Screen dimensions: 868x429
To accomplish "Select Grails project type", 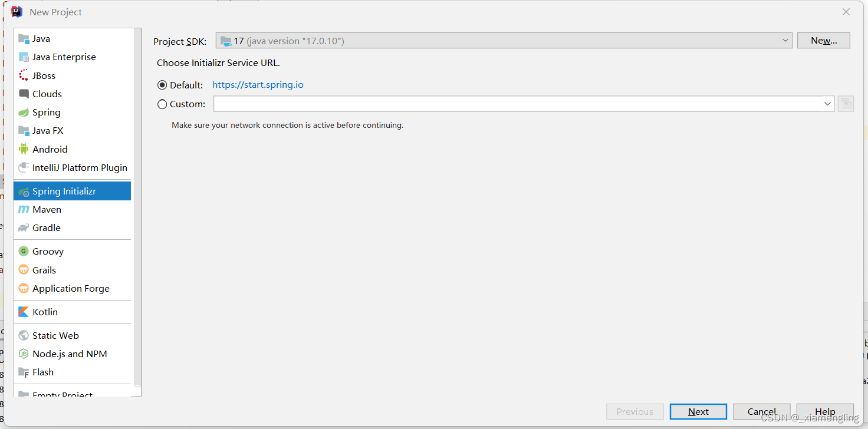I will point(72,270).
